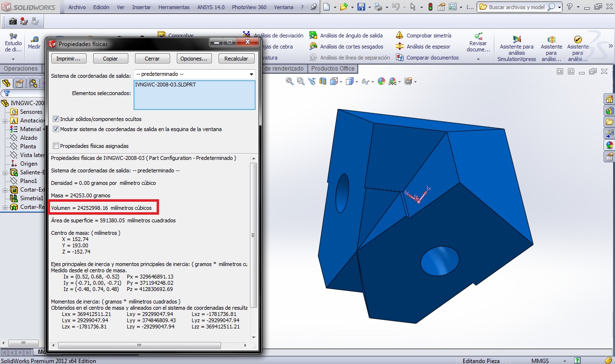The image size is (615, 364).
Task: Click Edit appearance color ball in viewport toolbar
Action: pyautogui.click(x=381, y=81)
